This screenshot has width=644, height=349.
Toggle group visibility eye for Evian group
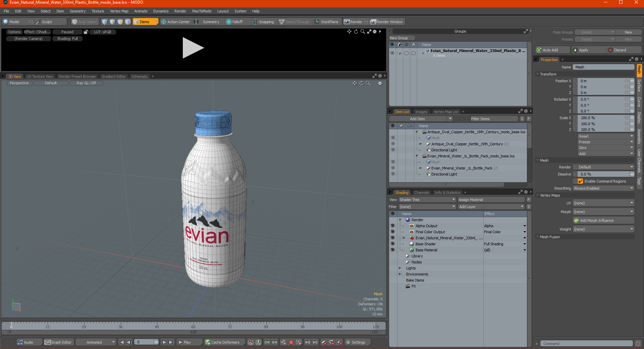tap(392, 53)
